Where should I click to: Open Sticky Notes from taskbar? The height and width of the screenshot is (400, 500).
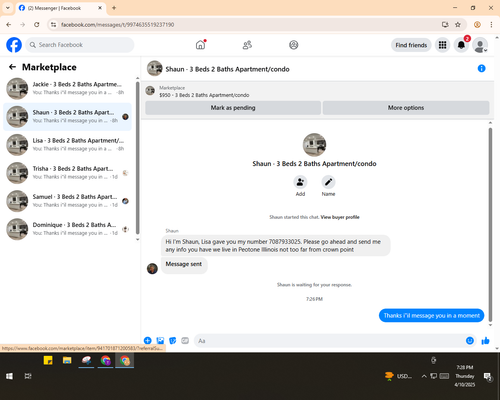pos(48,360)
